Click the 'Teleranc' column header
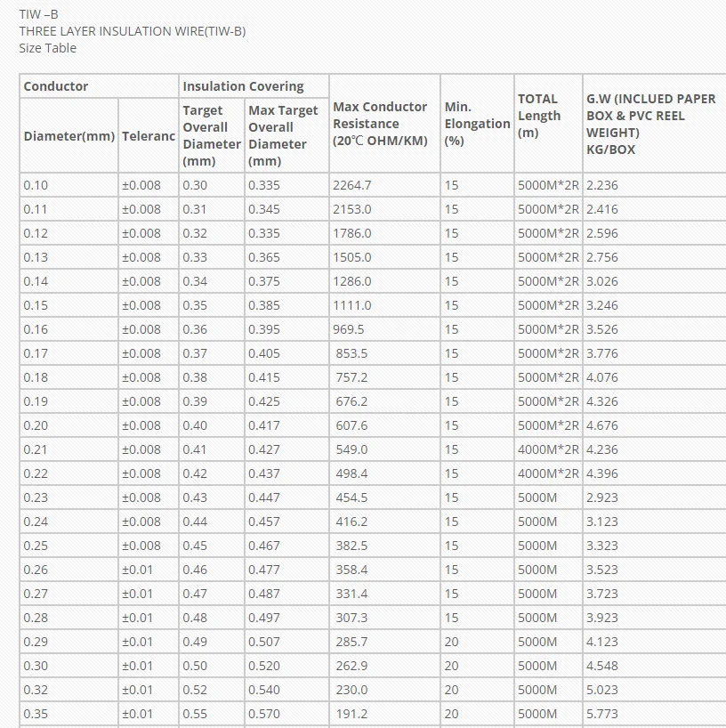 [x=149, y=136]
